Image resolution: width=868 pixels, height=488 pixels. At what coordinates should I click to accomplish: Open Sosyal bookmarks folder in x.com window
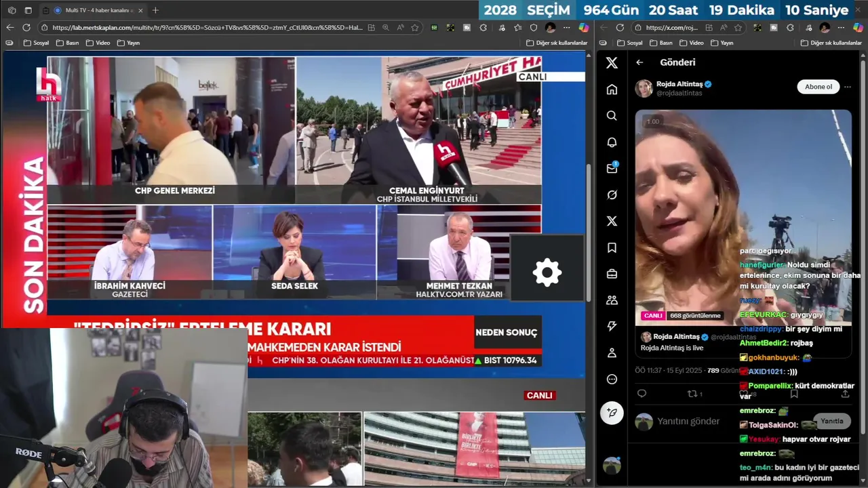point(630,43)
